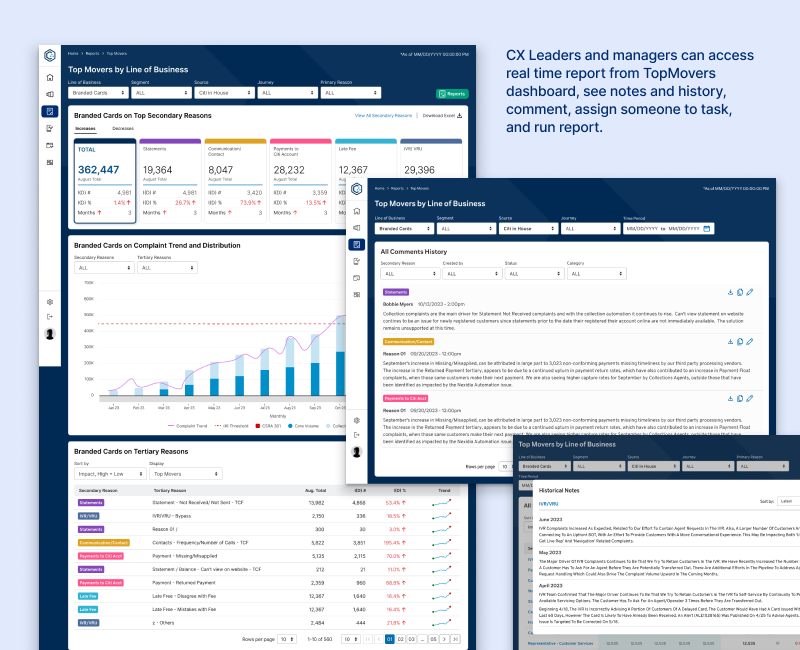
Task: Open Secondary Reasons dropdown in Complaint Trend panel
Action: [104, 268]
